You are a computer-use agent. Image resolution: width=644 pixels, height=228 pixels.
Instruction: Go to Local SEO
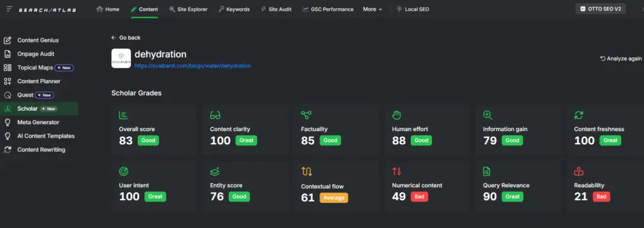[x=413, y=9]
